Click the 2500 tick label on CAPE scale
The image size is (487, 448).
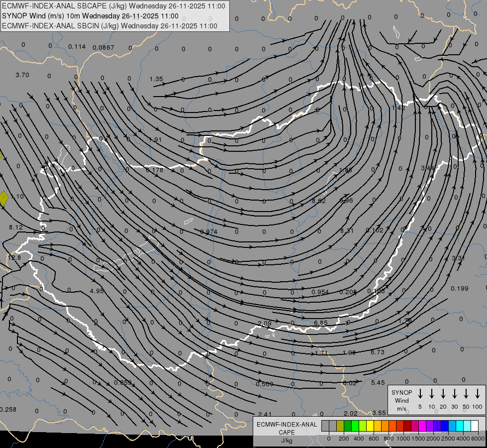[448, 439]
